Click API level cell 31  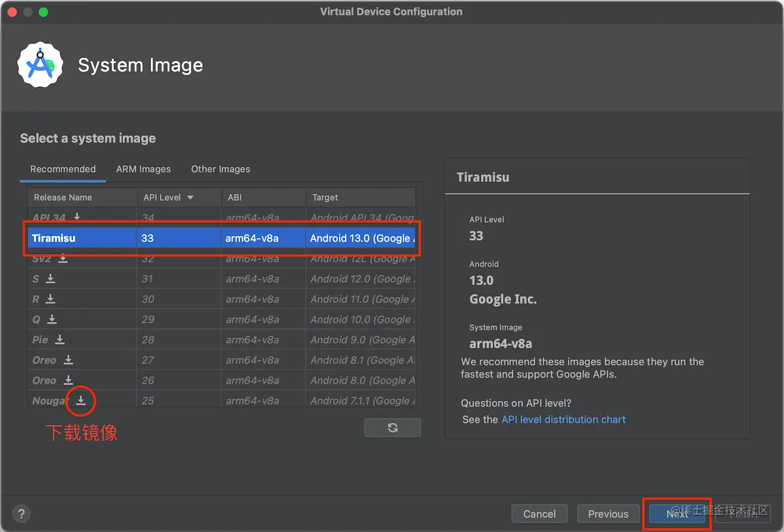click(x=179, y=279)
